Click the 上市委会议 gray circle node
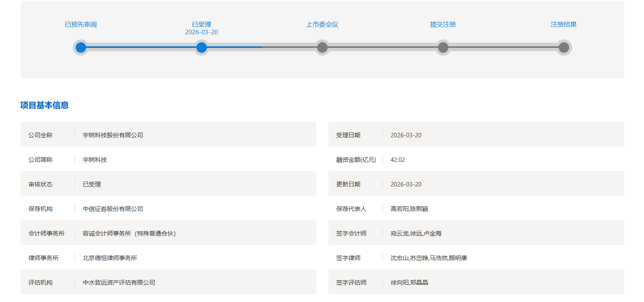The width and height of the screenshot is (644, 302). click(322, 48)
